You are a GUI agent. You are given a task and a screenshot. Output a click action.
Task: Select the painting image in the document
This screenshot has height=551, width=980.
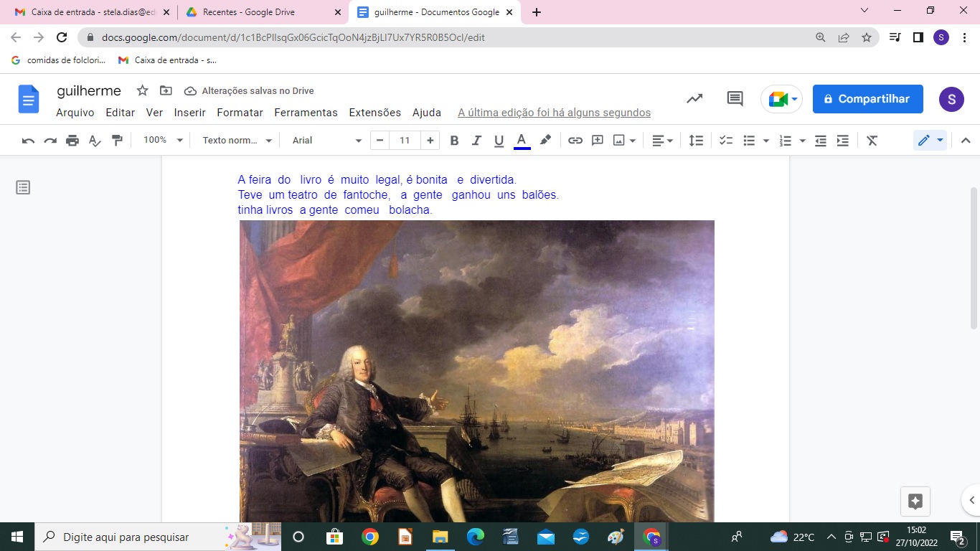[x=477, y=371]
